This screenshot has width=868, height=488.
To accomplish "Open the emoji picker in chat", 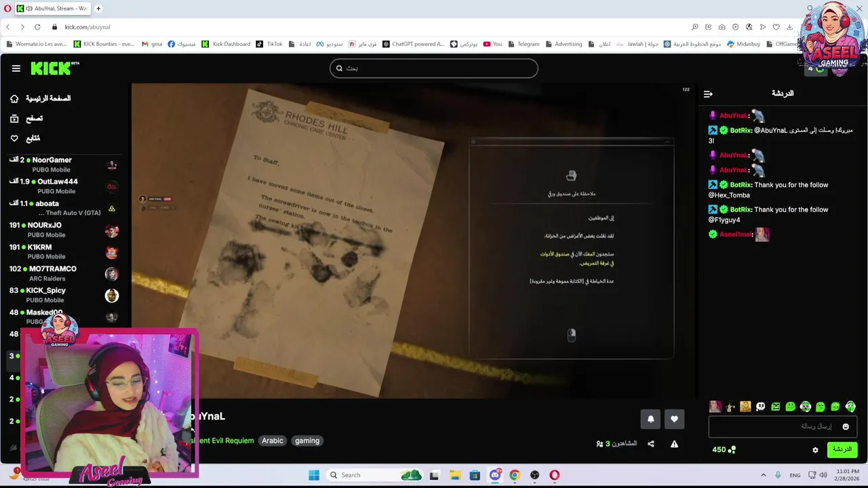I will click(846, 426).
